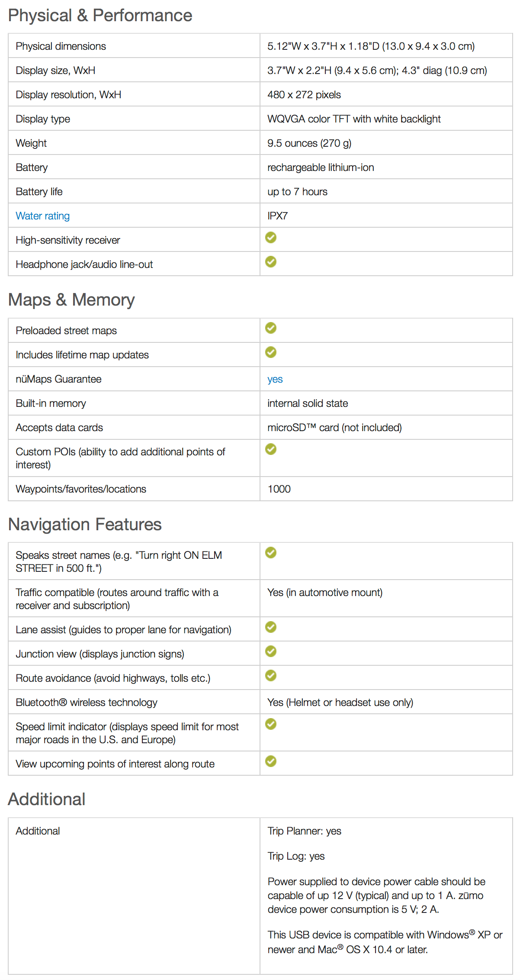Click the Junction view checkmark icon
This screenshot has height=980, width=520.
pos(271,651)
